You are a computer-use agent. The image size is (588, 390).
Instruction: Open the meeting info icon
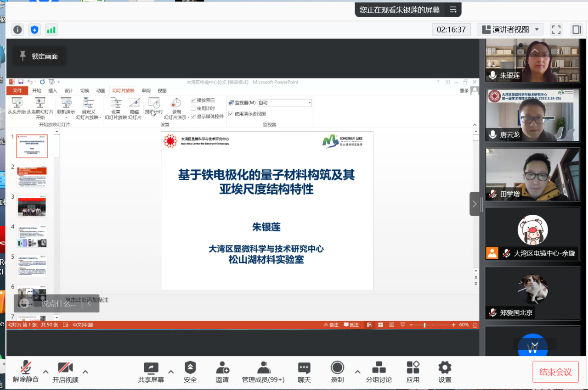pos(17,30)
